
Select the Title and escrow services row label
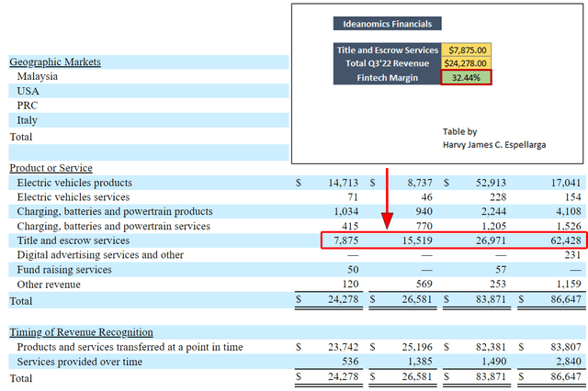click(x=73, y=240)
